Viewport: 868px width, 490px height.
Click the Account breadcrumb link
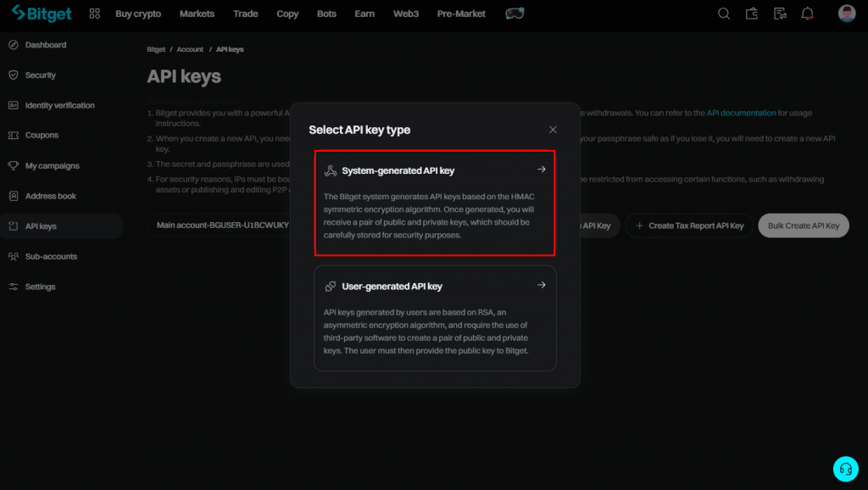tap(190, 50)
